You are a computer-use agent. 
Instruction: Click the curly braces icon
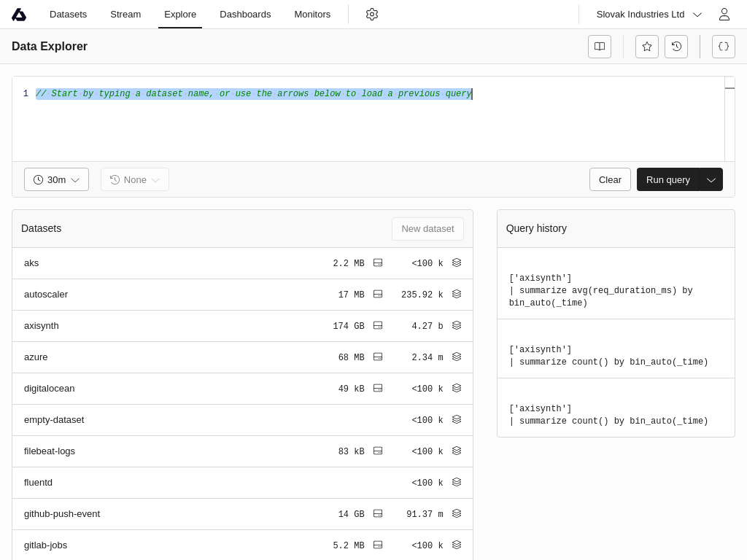tap(724, 47)
